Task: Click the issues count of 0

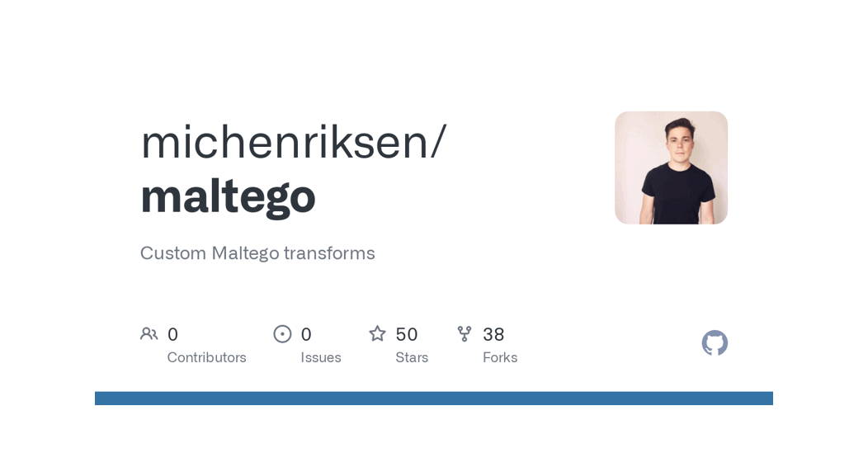Action: click(306, 334)
